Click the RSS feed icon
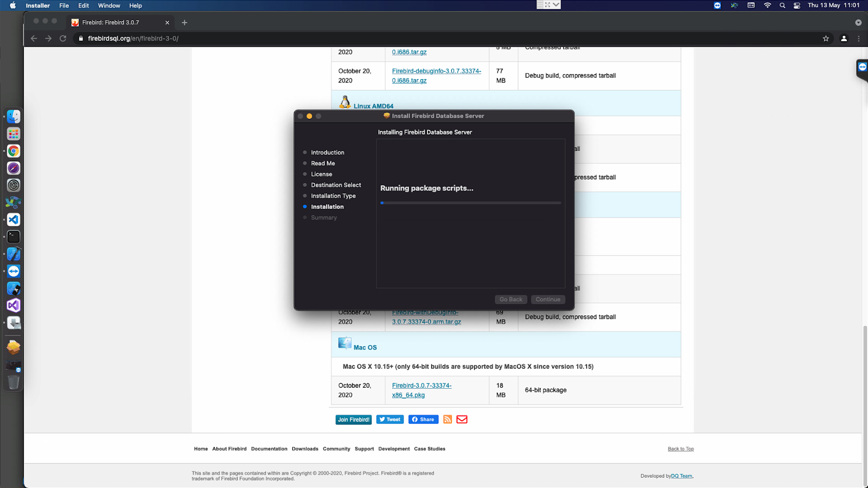The height and width of the screenshot is (488, 868). pos(448,419)
